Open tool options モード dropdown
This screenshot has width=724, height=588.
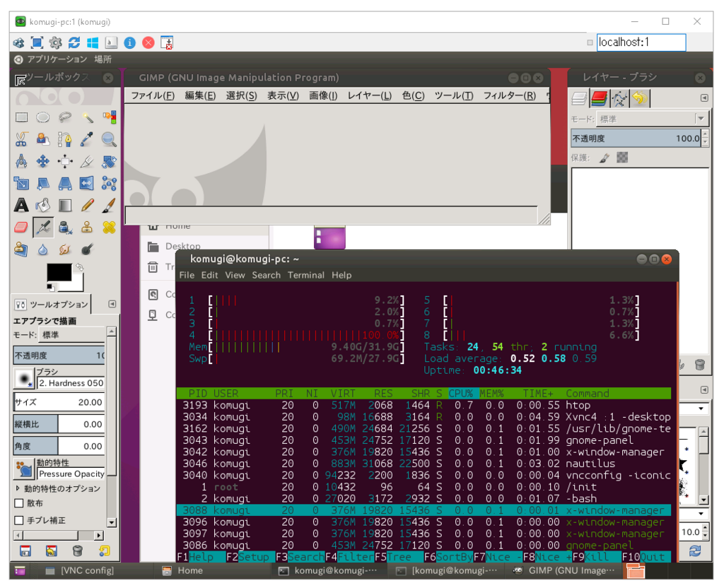[71, 334]
